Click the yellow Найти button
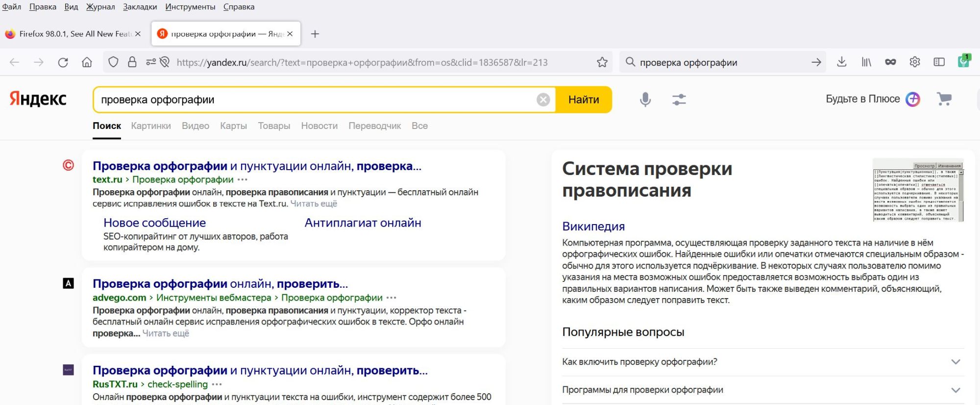Viewport: 980px width, 405px height. click(x=584, y=100)
